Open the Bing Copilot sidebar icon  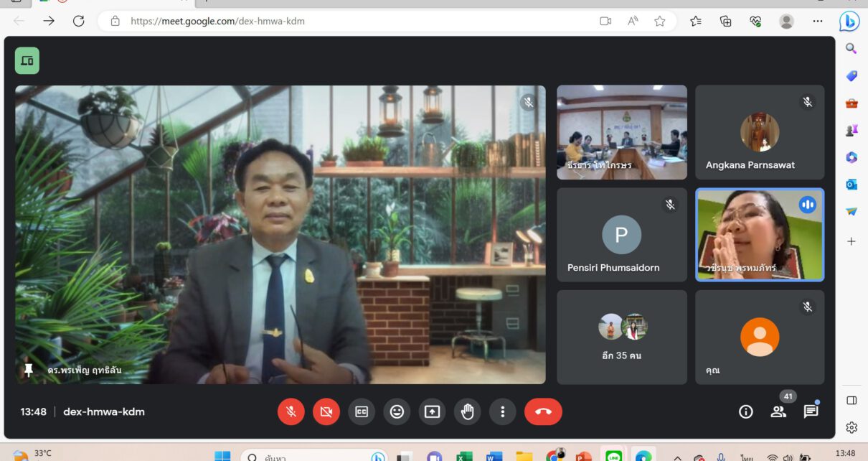(850, 22)
